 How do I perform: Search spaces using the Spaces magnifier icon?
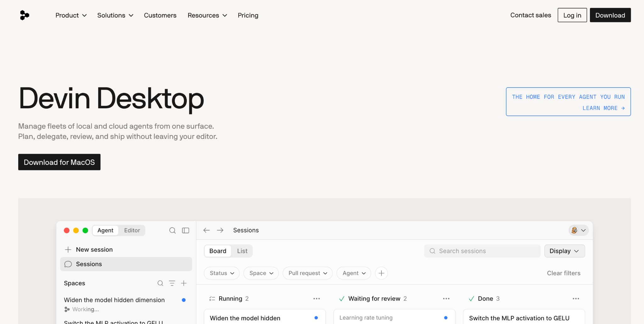coord(160,283)
